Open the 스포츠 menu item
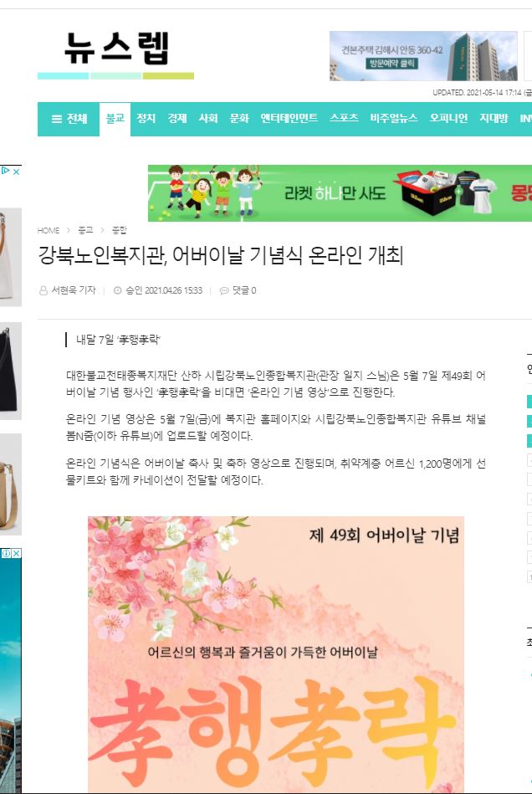 coord(344,119)
